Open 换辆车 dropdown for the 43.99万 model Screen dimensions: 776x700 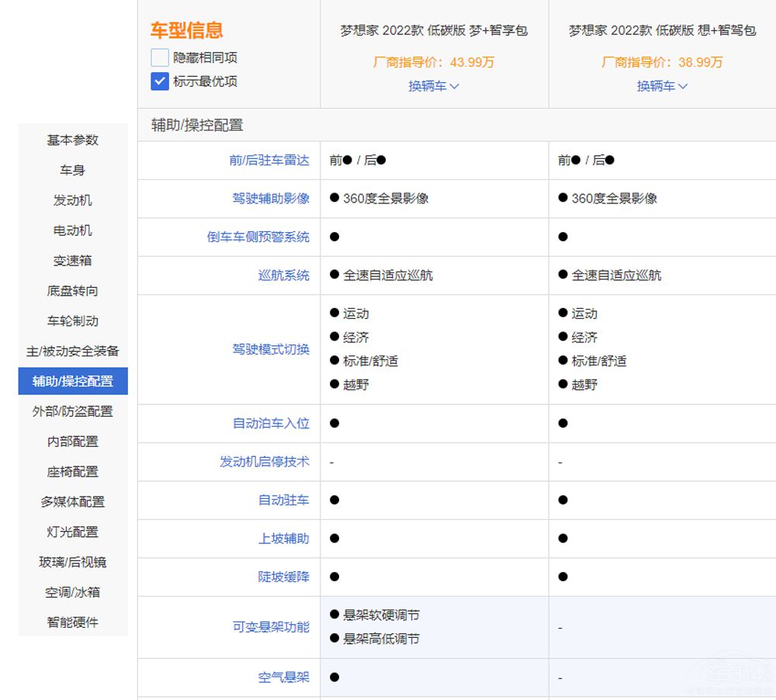tap(433, 86)
